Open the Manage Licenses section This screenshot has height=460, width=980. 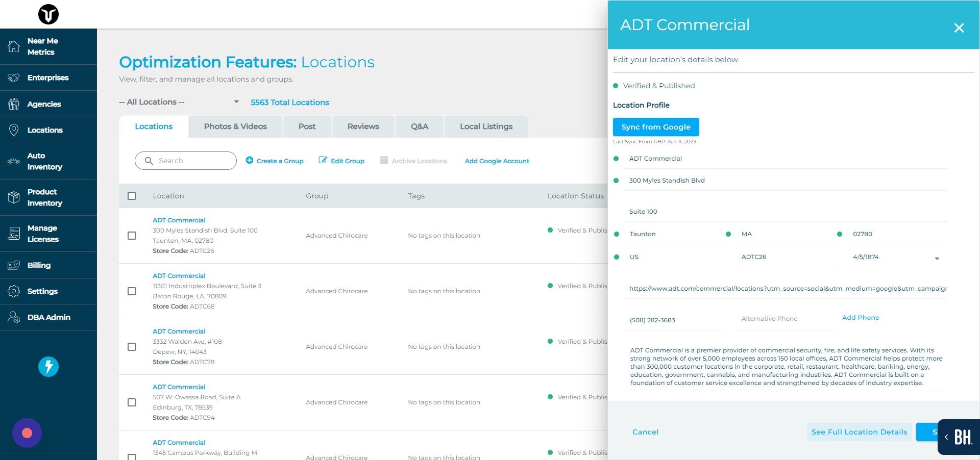point(43,234)
